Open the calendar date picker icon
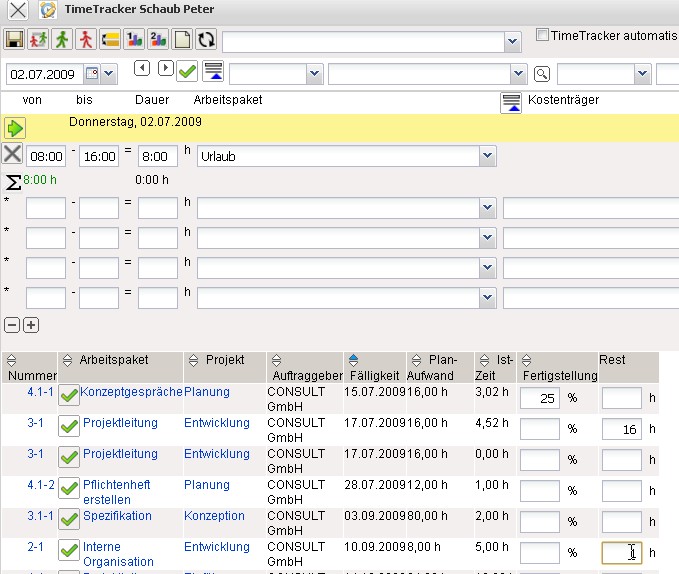Image resolution: width=679 pixels, height=574 pixels. 92,74
